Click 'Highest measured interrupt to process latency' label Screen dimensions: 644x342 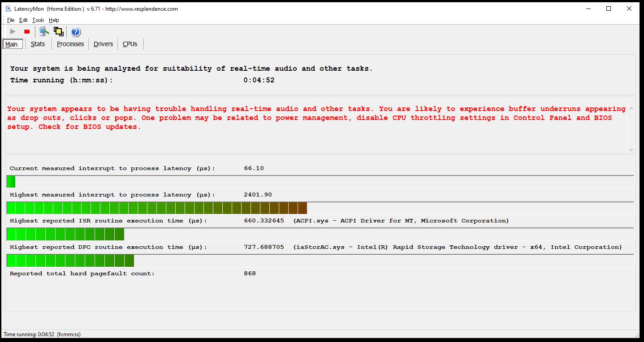(x=112, y=195)
